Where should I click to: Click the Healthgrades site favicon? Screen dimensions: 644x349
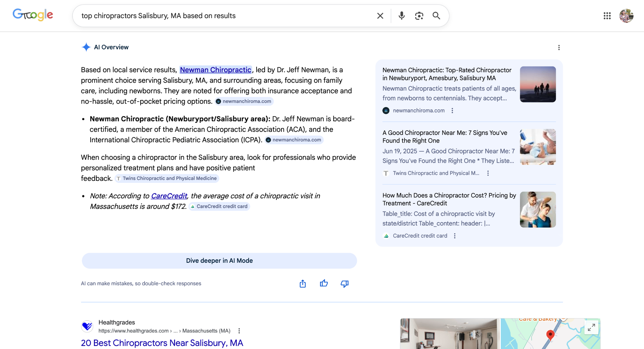87,326
